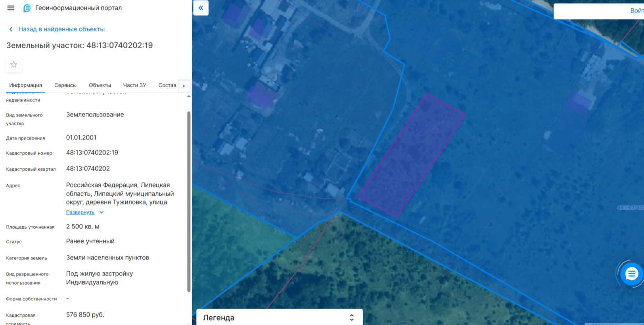Image resolution: width=644 pixels, height=325 pixels.
Task: Click the Геоинформационный портал logo icon
Action: (x=27, y=8)
